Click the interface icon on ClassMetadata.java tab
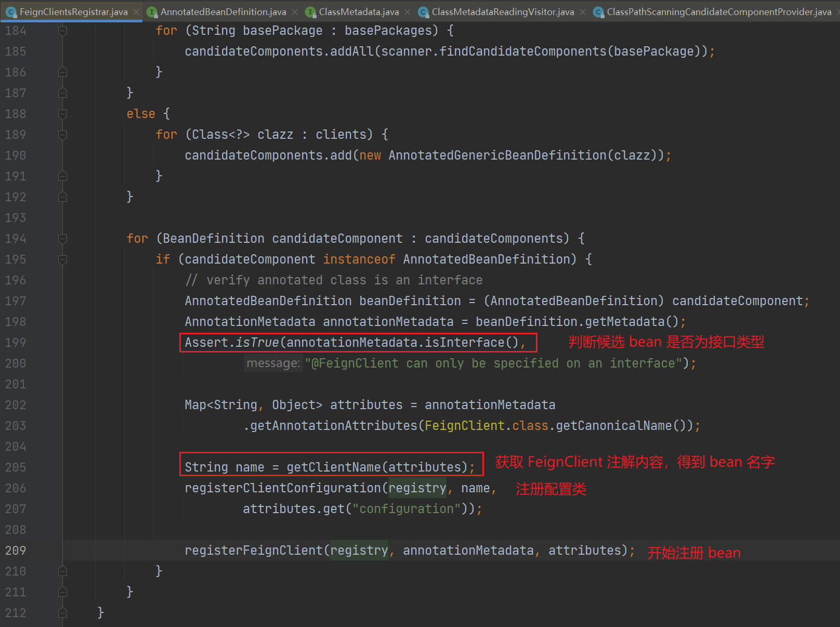 310,11
